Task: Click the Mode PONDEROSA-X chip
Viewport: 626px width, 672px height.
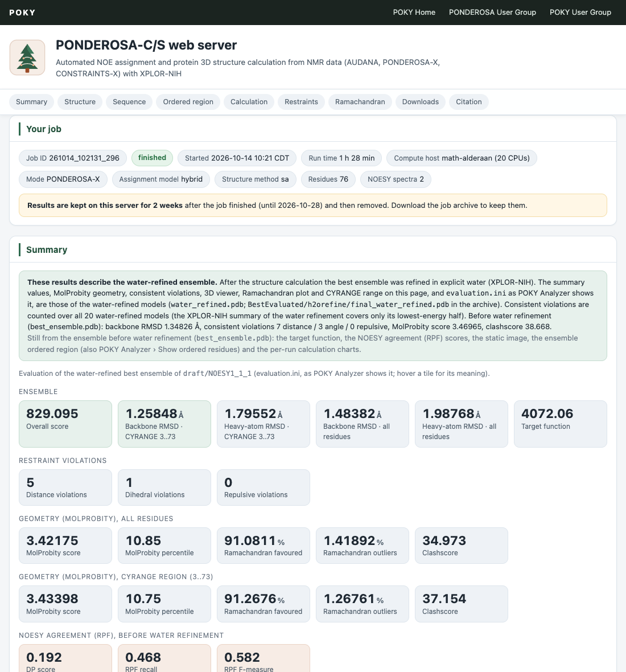Action: [63, 179]
